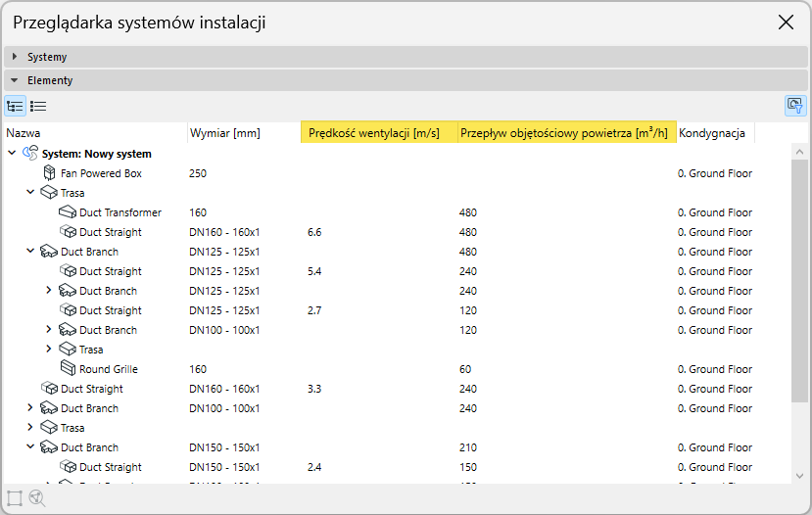812x515 pixels.
Task: Click Prędkość wentylacji [m/s] column header
Action: pos(379,133)
